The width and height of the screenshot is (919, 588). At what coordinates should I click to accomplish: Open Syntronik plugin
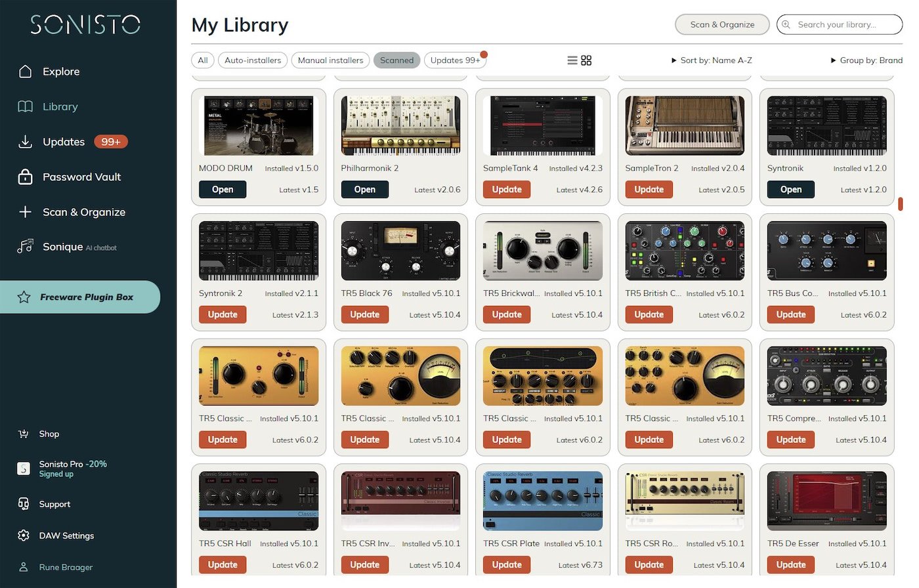(791, 190)
